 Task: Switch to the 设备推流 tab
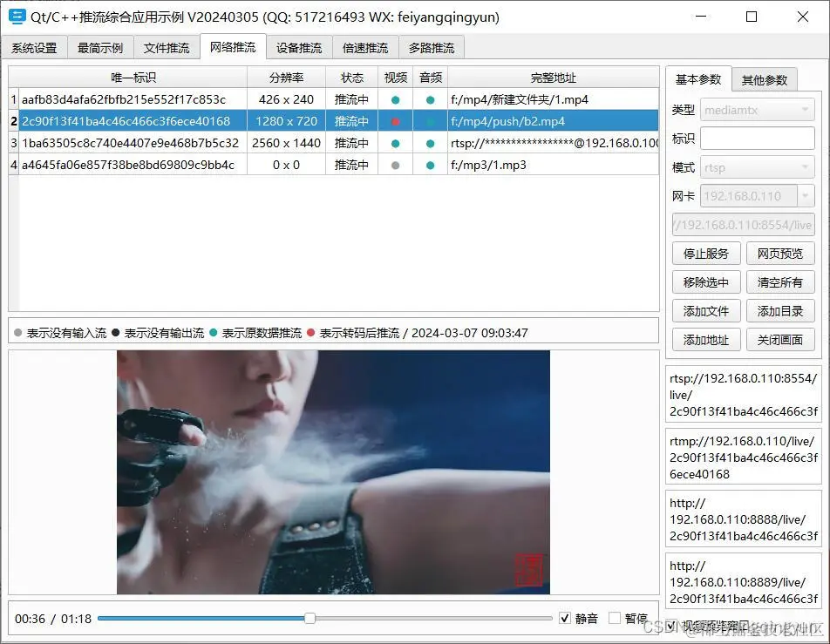tap(298, 48)
